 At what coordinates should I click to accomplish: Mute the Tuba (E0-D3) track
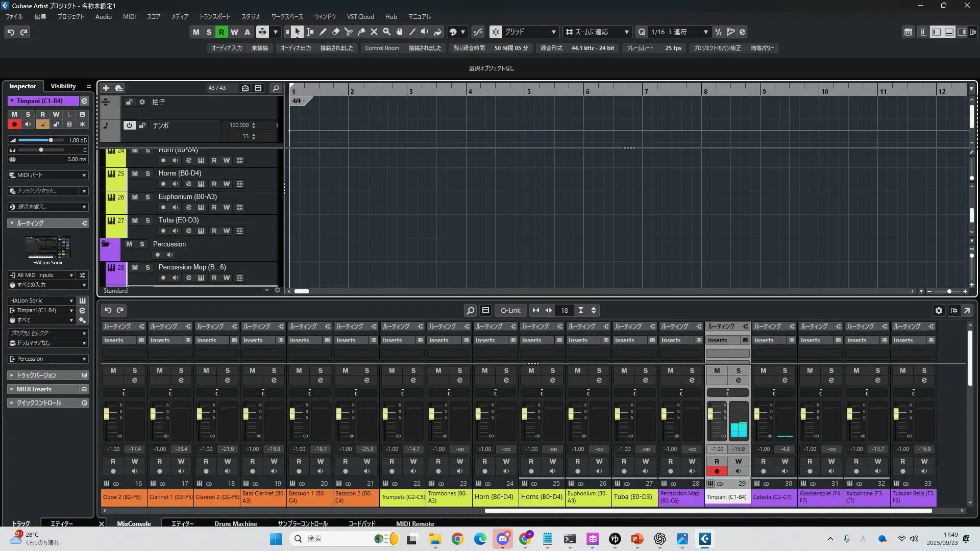click(135, 220)
